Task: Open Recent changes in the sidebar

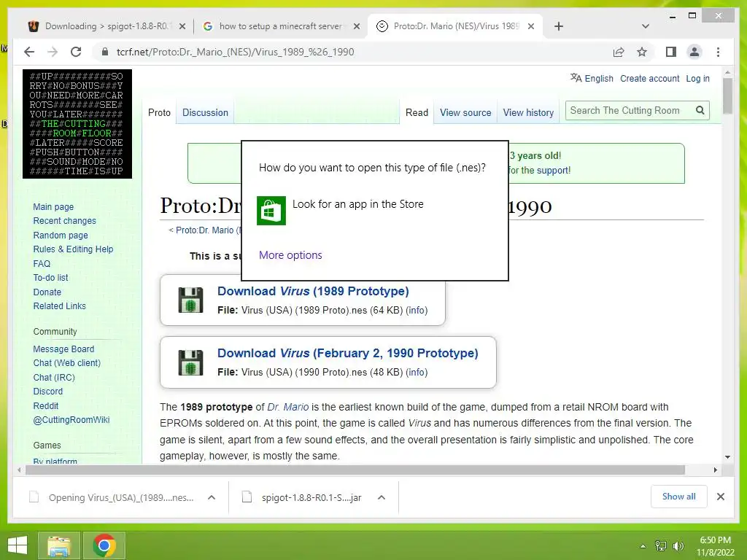Action: 64,221
